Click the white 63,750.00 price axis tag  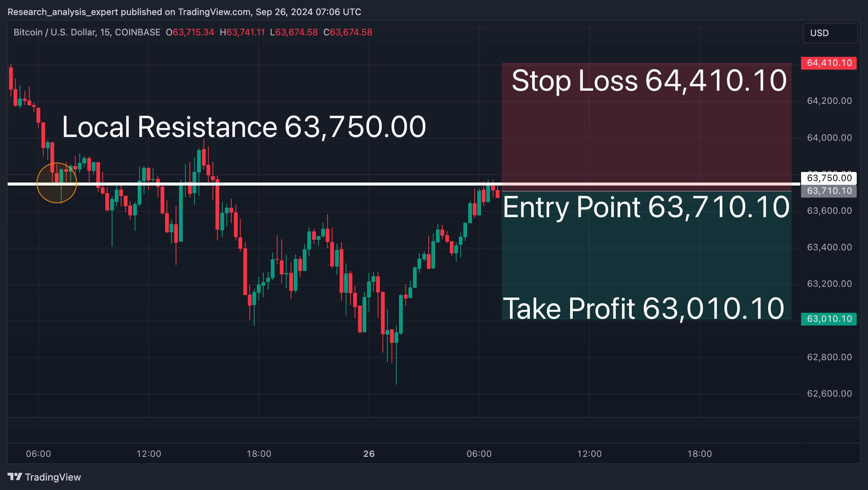click(x=829, y=178)
